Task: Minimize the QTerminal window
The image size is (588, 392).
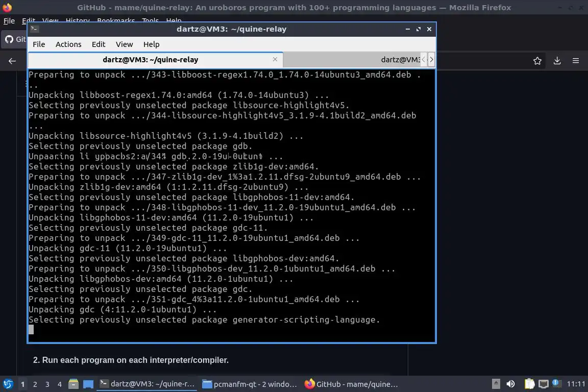Action: (408, 29)
